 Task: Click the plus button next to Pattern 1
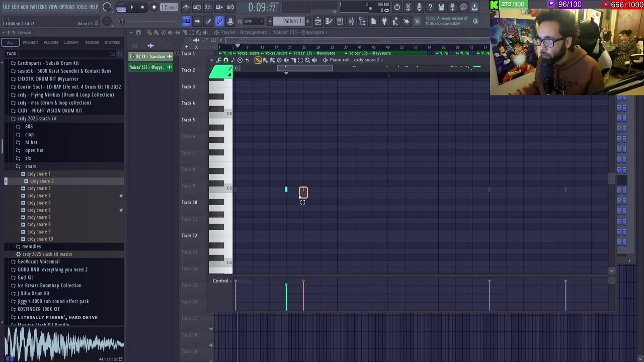click(308, 21)
